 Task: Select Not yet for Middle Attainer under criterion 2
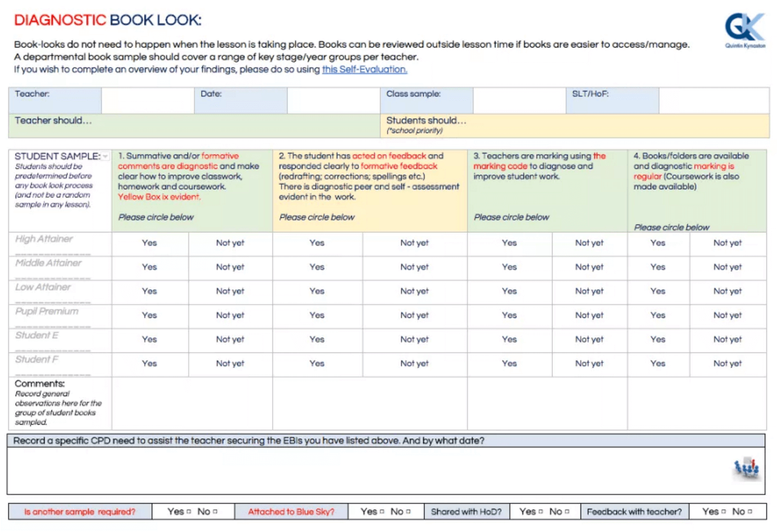point(414,267)
